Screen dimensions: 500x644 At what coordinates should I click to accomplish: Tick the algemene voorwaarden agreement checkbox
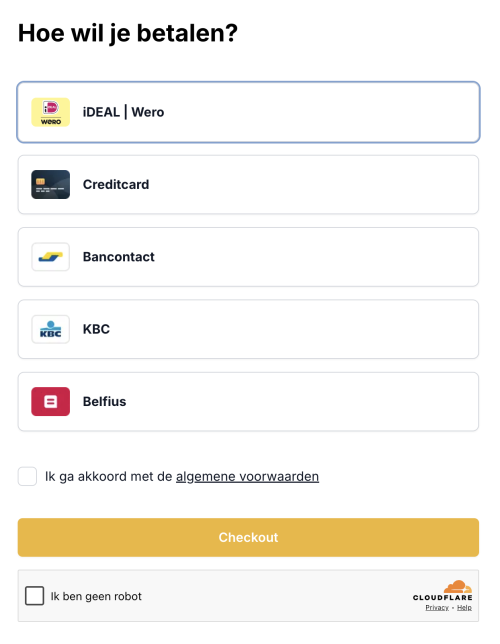(28, 476)
